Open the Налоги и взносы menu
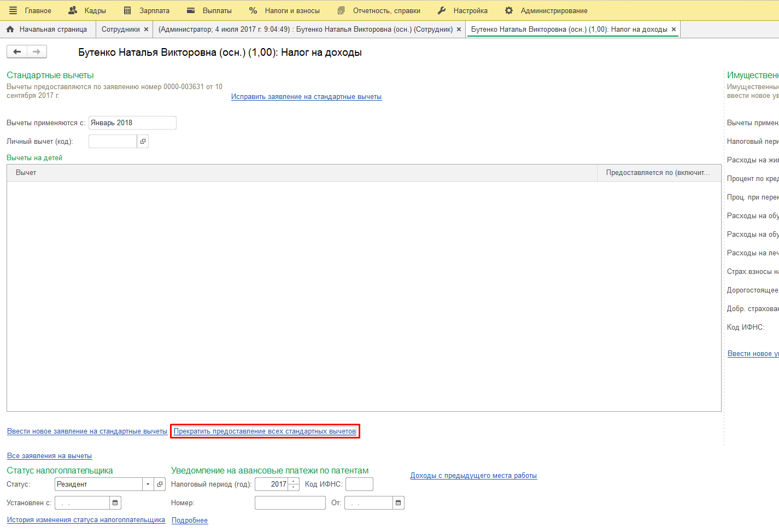This screenshot has width=779, height=532. point(284,10)
